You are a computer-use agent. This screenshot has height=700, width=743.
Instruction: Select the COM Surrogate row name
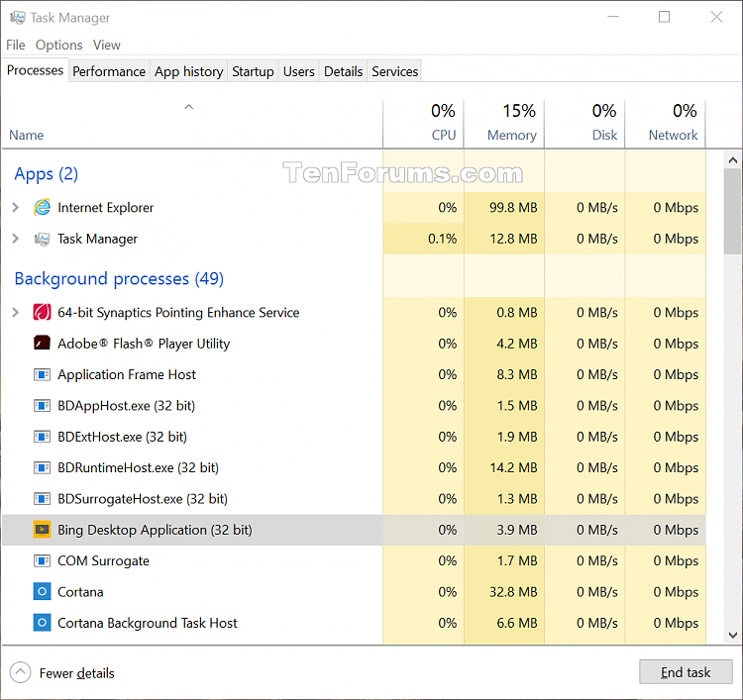click(x=103, y=561)
